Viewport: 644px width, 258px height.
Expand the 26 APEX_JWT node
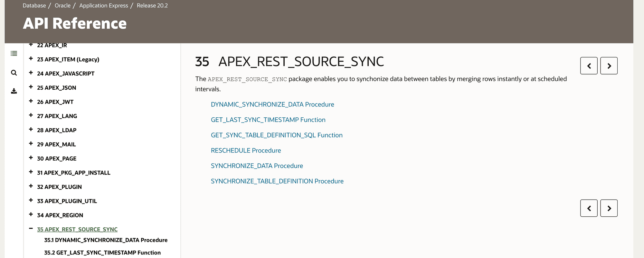[31, 101]
